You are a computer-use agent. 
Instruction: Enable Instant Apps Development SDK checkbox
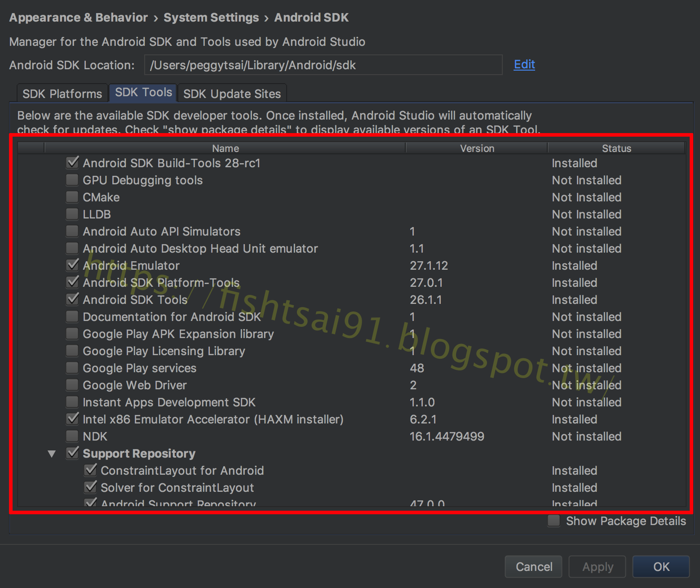click(x=72, y=402)
